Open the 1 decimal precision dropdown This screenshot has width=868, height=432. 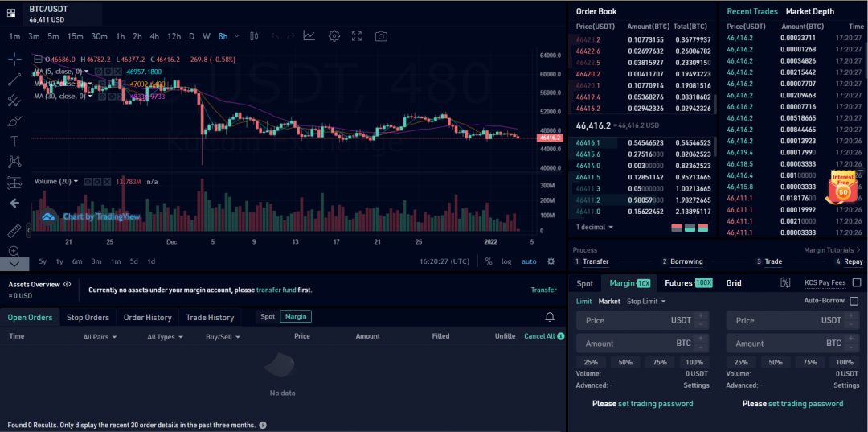(x=595, y=227)
